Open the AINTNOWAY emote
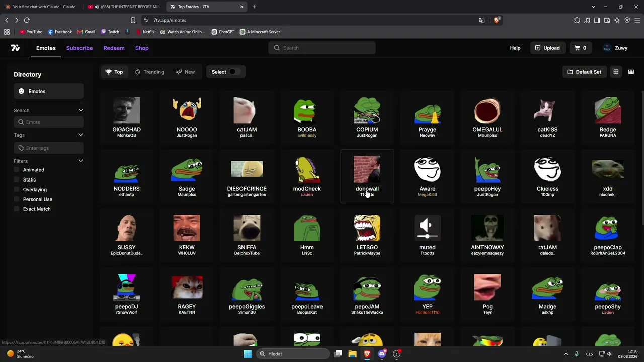The height and width of the screenshot is (362, 644). click(488, 235)
